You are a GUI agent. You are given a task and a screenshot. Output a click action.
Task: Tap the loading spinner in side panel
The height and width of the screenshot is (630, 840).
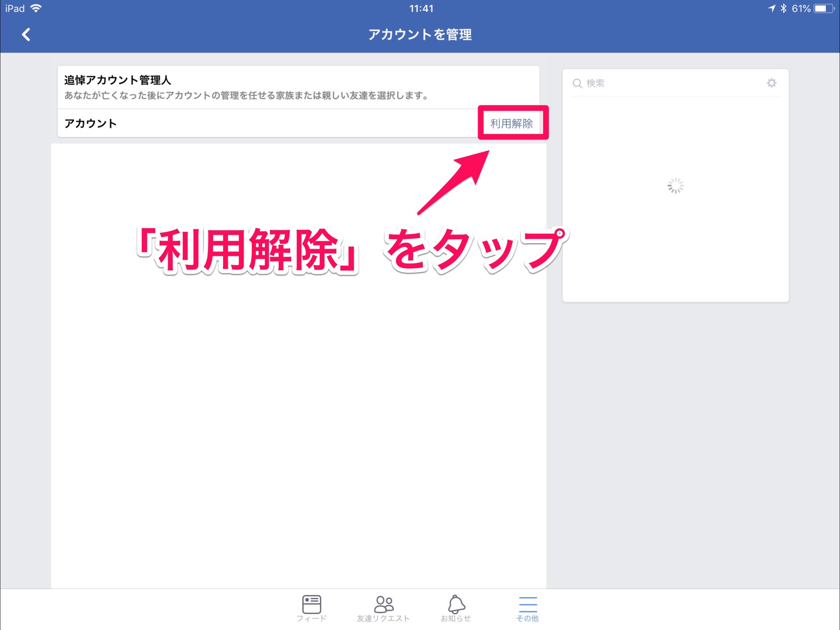(675, 186)
